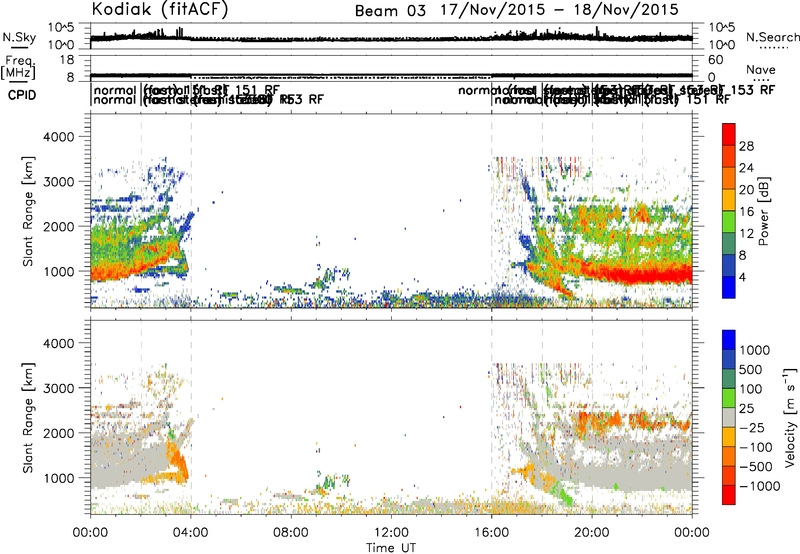
Task: Click the "-100" tick on Velocity colorbar
Action: (x=756, y=447)
